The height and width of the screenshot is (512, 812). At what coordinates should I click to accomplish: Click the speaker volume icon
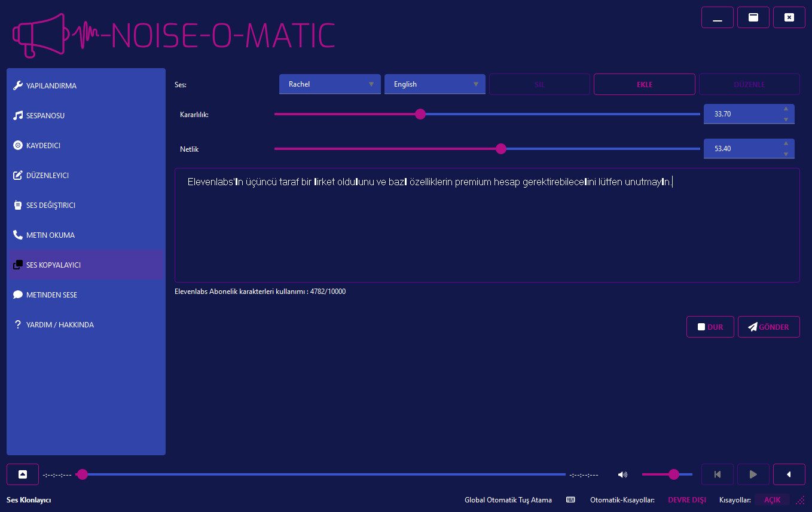[622, 474]
